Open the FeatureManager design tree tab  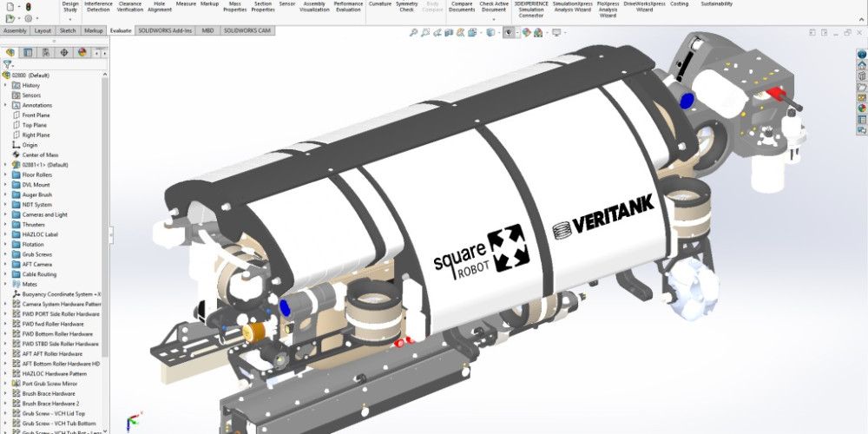10,53
